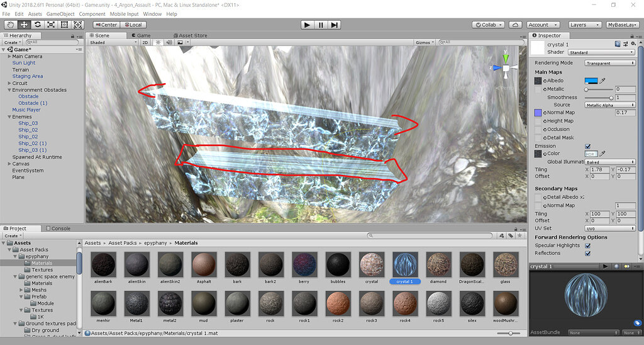Image resolution: width=644 pixels, height=345 pixels.
Task: Click the Collab button
Action: 488,25
